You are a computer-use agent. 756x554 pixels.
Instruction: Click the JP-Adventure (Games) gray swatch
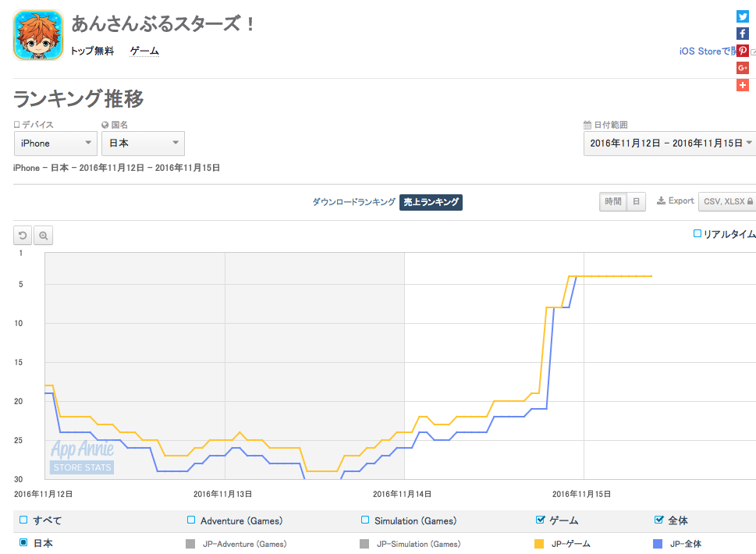point(190,544)
